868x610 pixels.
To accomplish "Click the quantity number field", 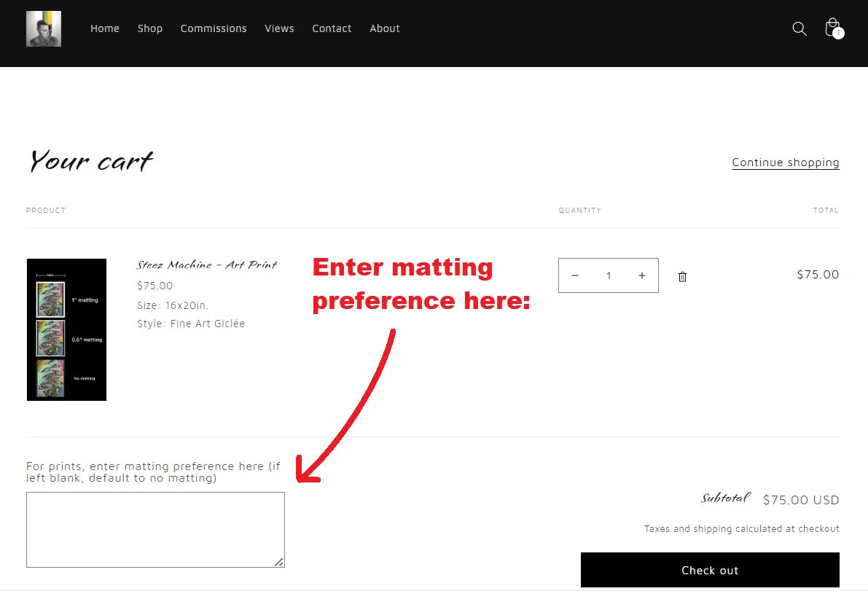I will pos(609,275).
